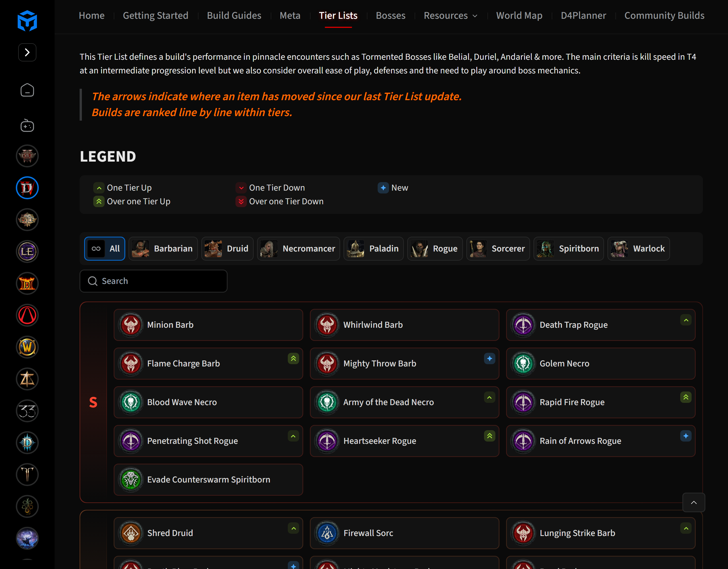Open the Meta nav item
The image size is (728, 569).
tap(290, 16)
